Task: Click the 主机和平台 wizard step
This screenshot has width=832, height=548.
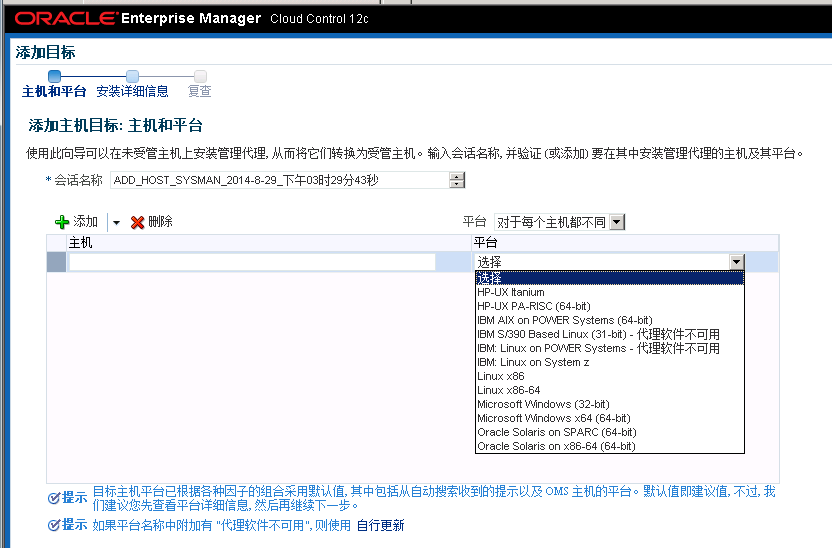Action: tap(54, 91)
